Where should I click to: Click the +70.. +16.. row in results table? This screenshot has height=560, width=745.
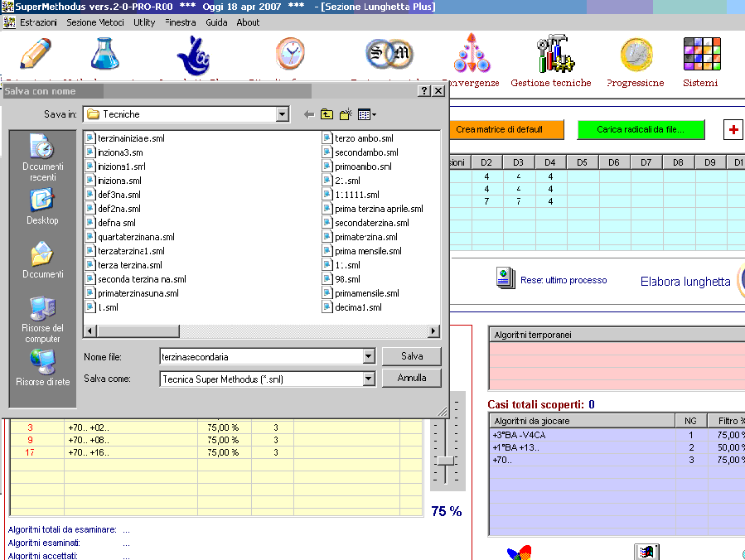tap(216, 452)
